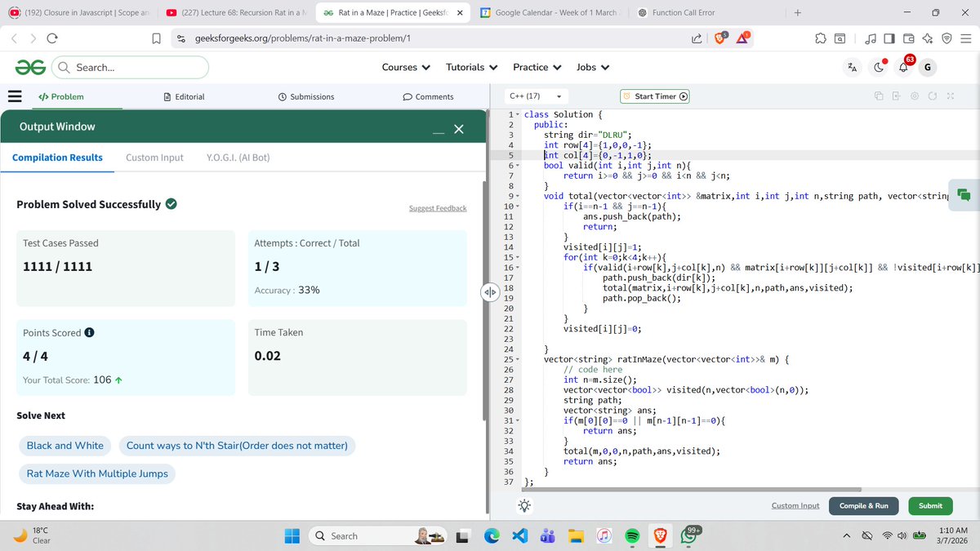Click the Brave VPN shield icon

[947, 38]
